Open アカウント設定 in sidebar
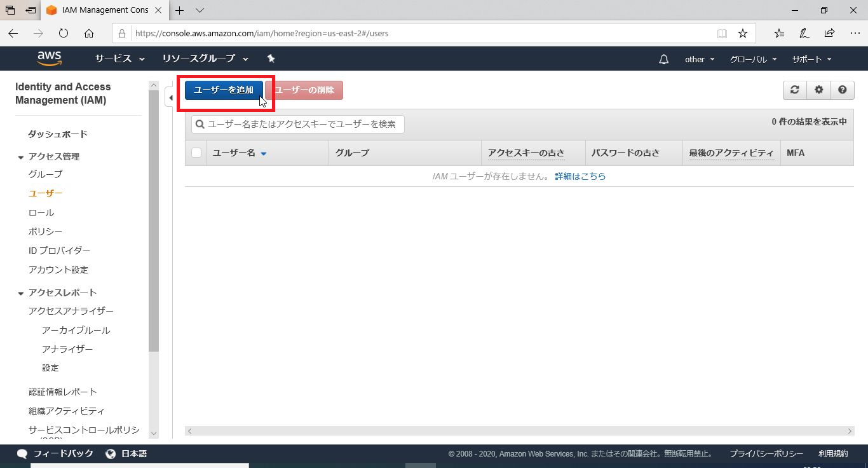Viewport: 868px width, 468px height. click(x=58, y=270)
